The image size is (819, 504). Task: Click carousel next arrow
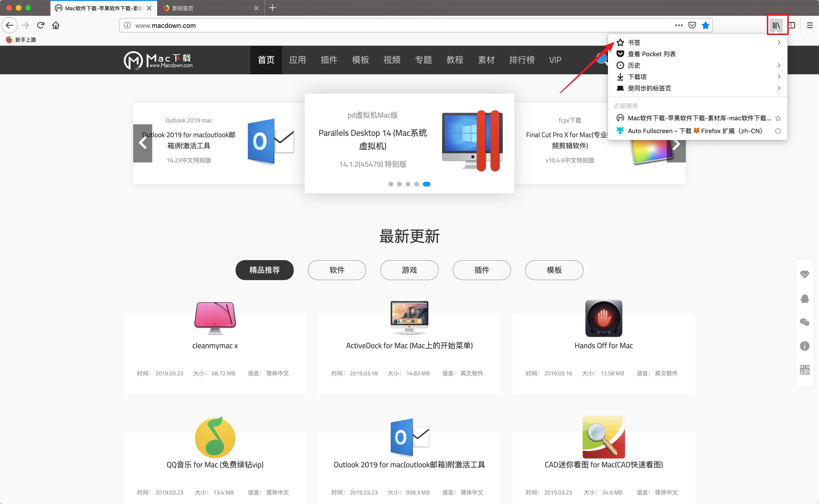(676, 144)
